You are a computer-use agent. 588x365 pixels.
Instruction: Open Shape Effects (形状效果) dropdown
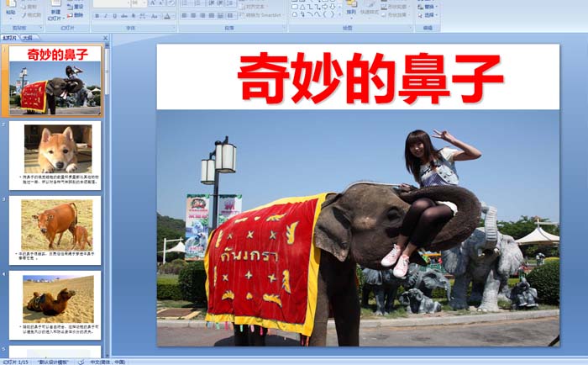click(x=396, y=14)
